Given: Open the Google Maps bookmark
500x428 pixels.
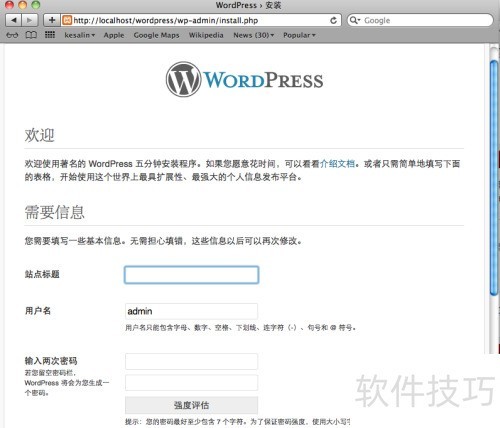Looking at the screenshot, I should click(x=156, y=35).
